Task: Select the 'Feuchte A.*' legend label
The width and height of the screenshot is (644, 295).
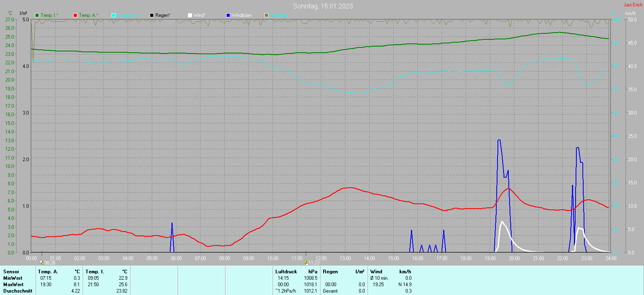Action: point(129,15)
